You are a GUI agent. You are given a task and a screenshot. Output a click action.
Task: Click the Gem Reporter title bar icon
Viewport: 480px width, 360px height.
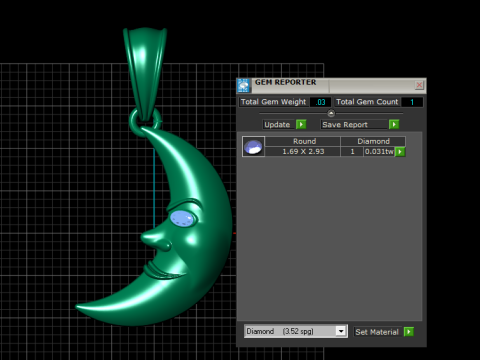[244, 86]
